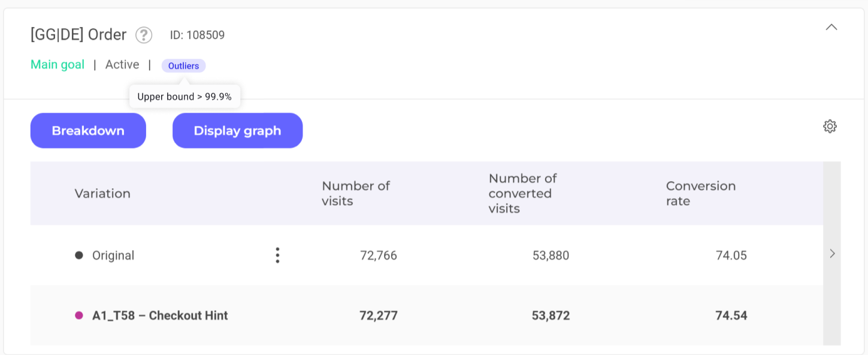Click the Number of visits column header
868x355 pixels.
[x=356, y=194]
